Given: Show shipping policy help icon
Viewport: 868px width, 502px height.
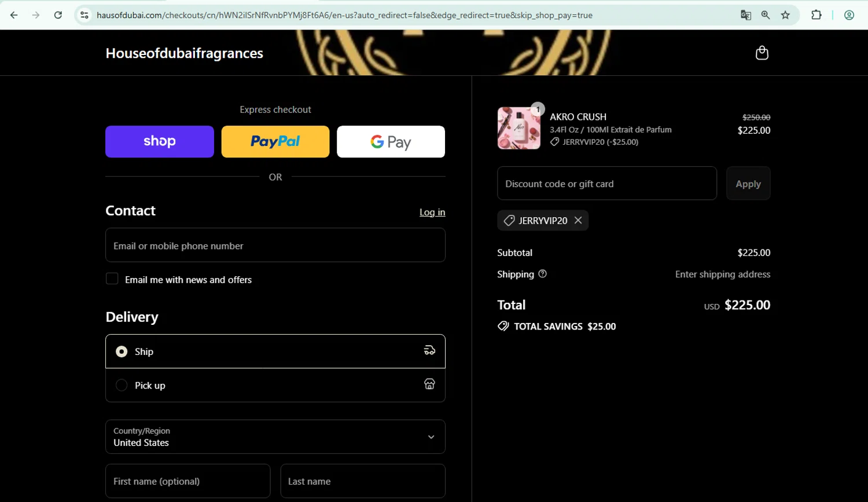Looking at the screenshot, I should point(542,274).
